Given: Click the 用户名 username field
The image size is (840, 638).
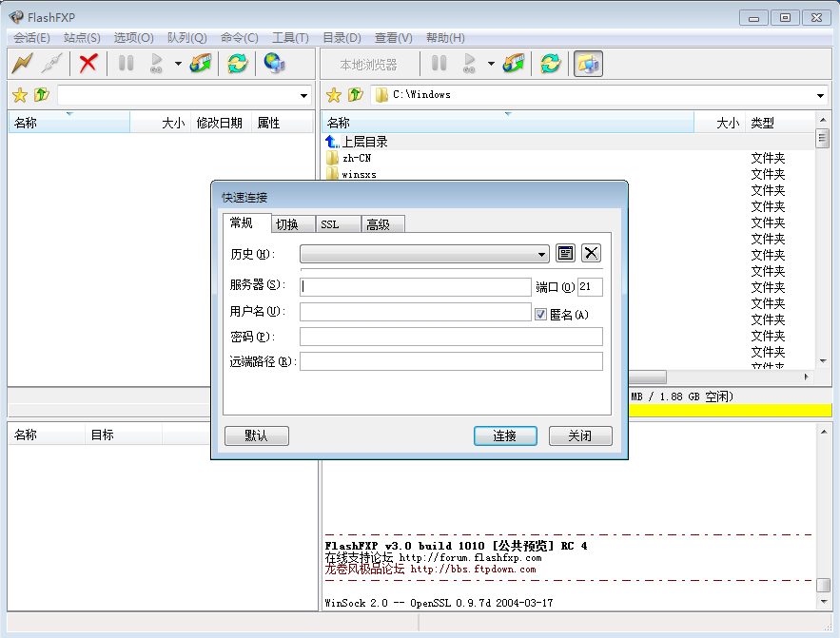Looking at the screenshot, I should click(x=416, y=312).
